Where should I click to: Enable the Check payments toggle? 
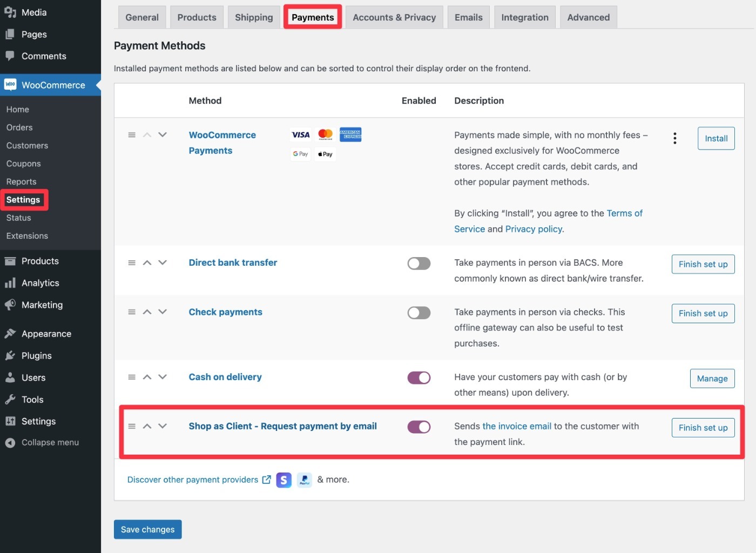click(x=419, y=313)
